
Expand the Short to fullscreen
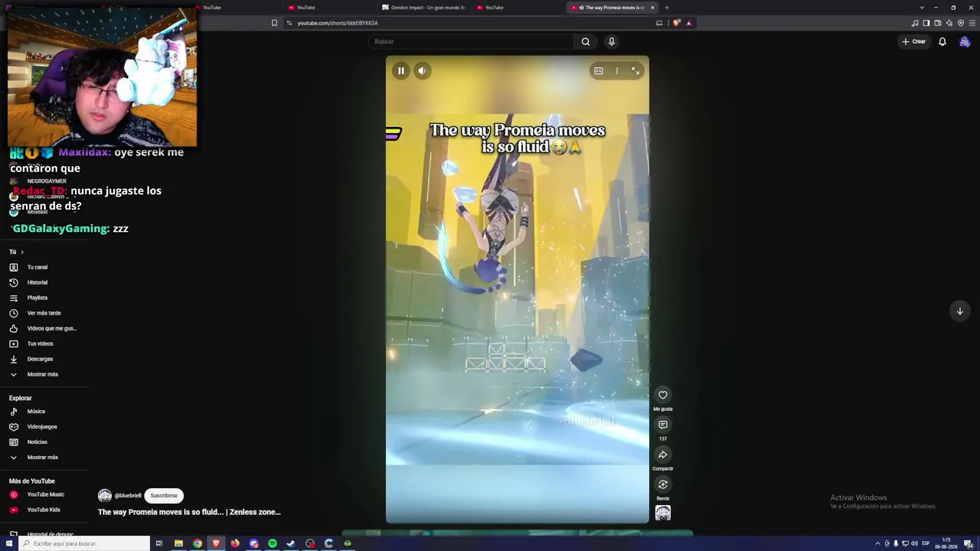[635, 71]
